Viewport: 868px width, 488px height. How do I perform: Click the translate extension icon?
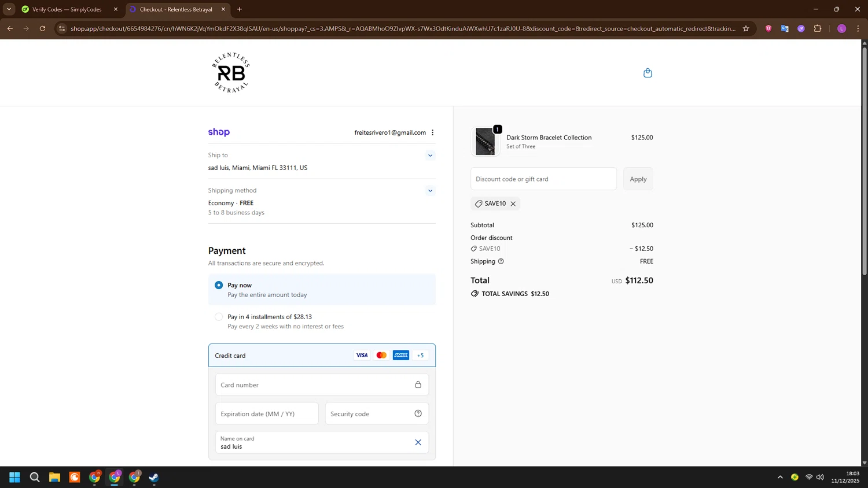point(785,28)
